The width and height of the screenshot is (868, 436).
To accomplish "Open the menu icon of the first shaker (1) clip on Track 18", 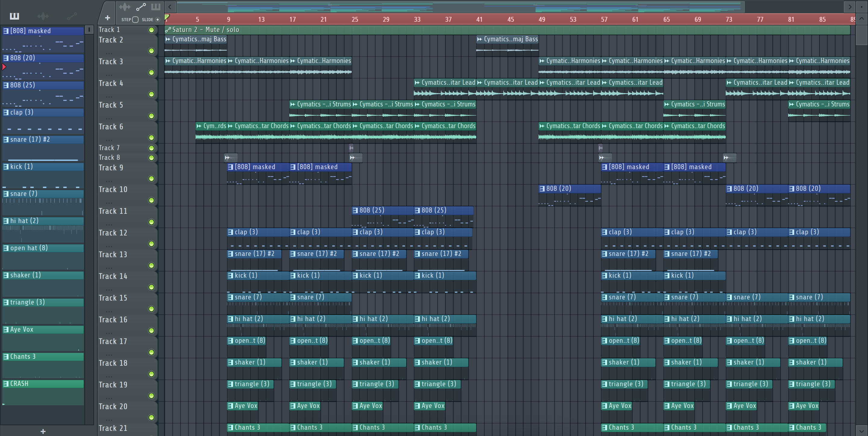I will 231,362.
